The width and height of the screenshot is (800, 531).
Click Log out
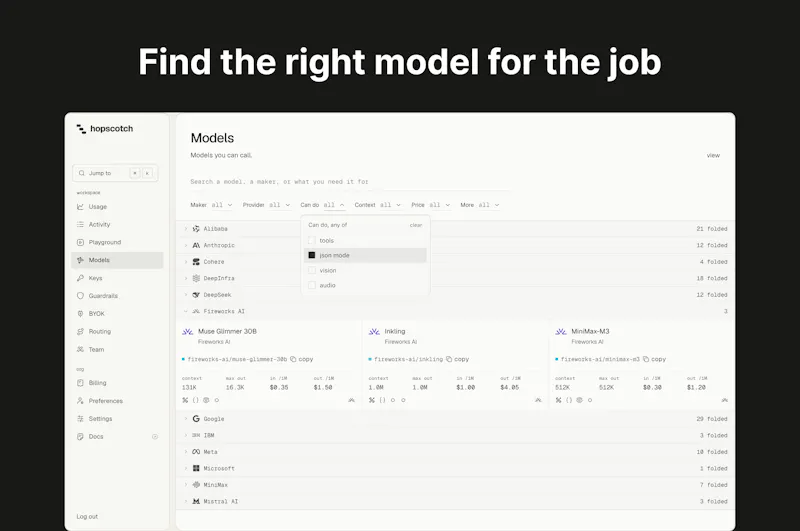click(x=87, y=517)
